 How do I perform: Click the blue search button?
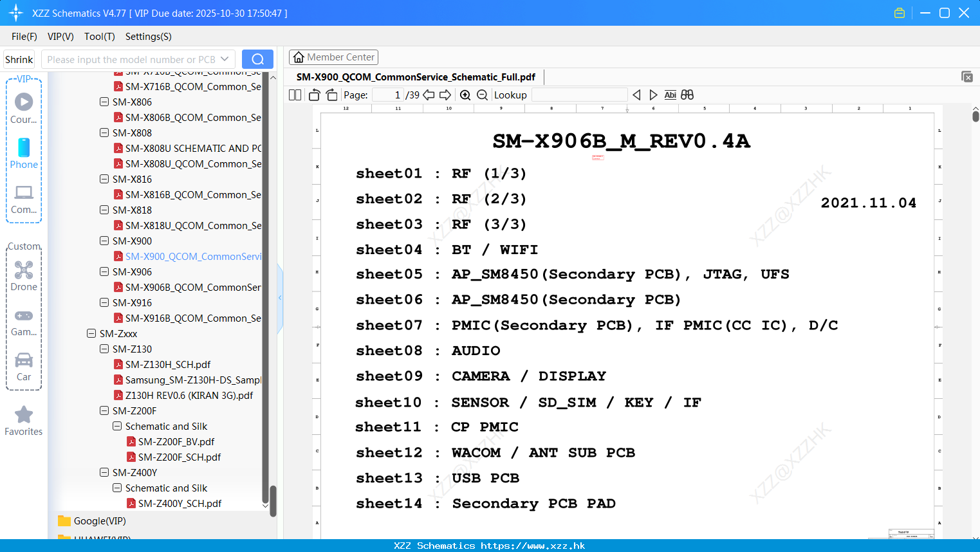[257, 59]
